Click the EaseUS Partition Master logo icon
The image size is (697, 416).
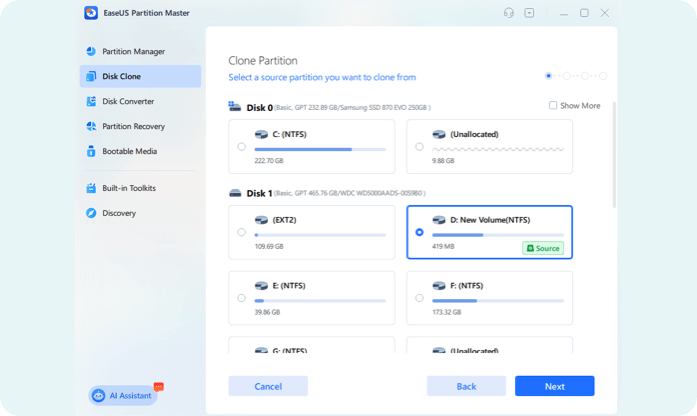[91, 13]
